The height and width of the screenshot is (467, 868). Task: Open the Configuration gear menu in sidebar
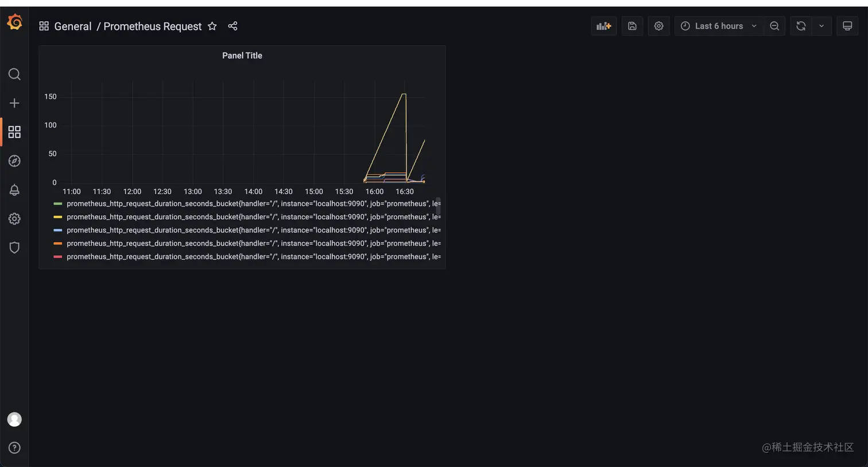coord(14,219)
